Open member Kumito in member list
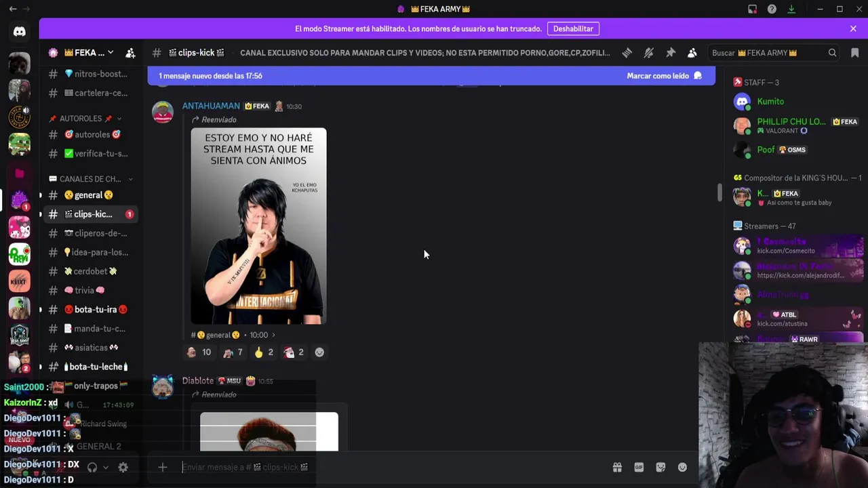868x488 pixels. point(770,102)
